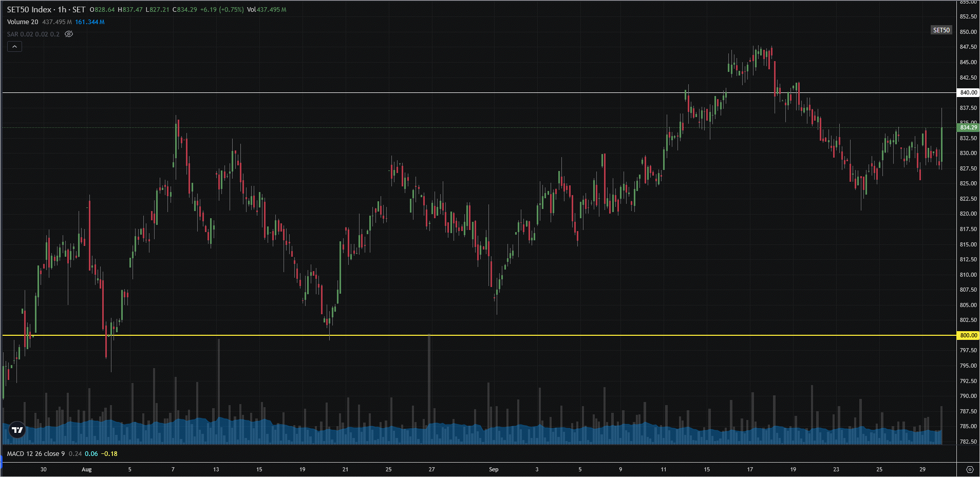
Task: Click the 29 date label on time axis
Action: point(922,469)
